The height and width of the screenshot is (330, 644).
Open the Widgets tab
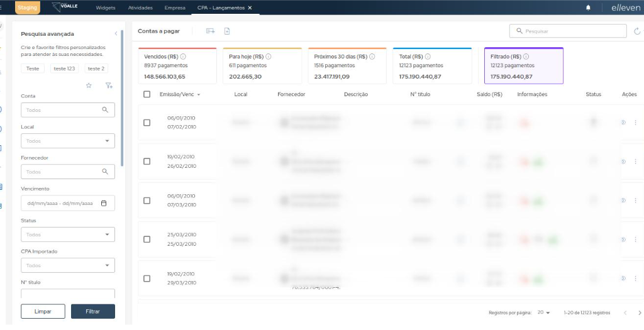[106, 8]
